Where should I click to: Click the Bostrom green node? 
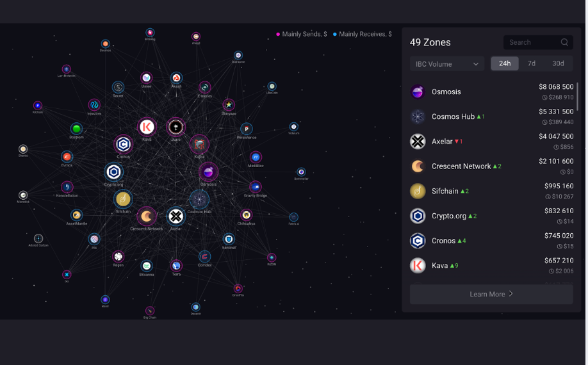76,129
